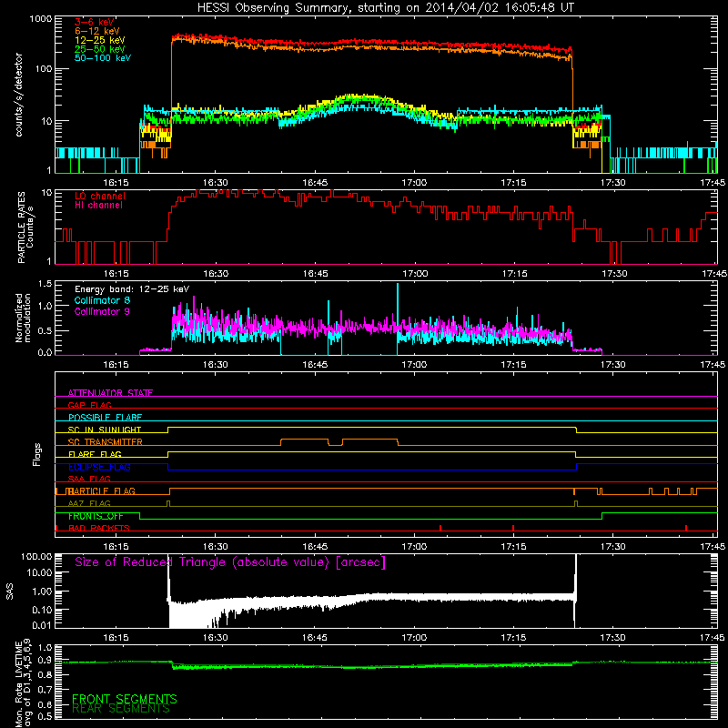Screen dimensions: 728x728
Task: Click the BAD_PACKETS flag label
Action: pos(99,528)
